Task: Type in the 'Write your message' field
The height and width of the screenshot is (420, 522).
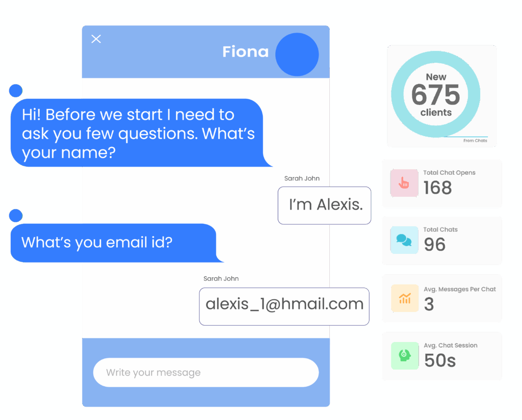Action: pyautogui.click(x=205, y=373)
